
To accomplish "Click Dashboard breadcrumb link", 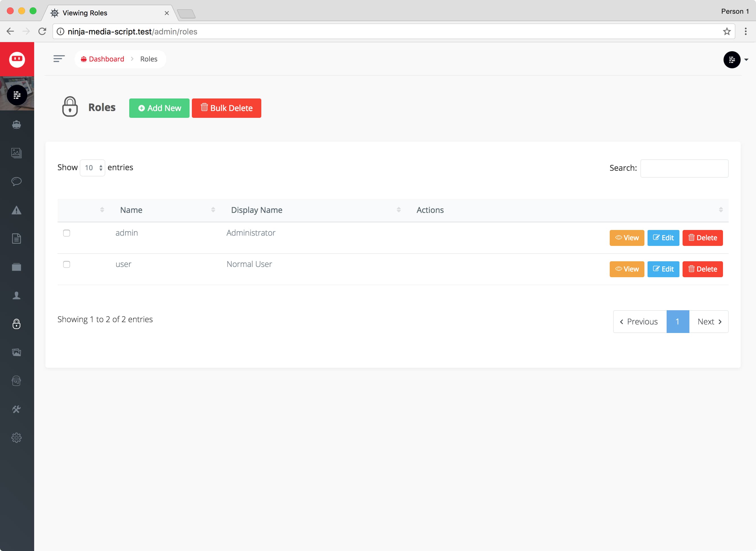I will (x=106, y=59).
